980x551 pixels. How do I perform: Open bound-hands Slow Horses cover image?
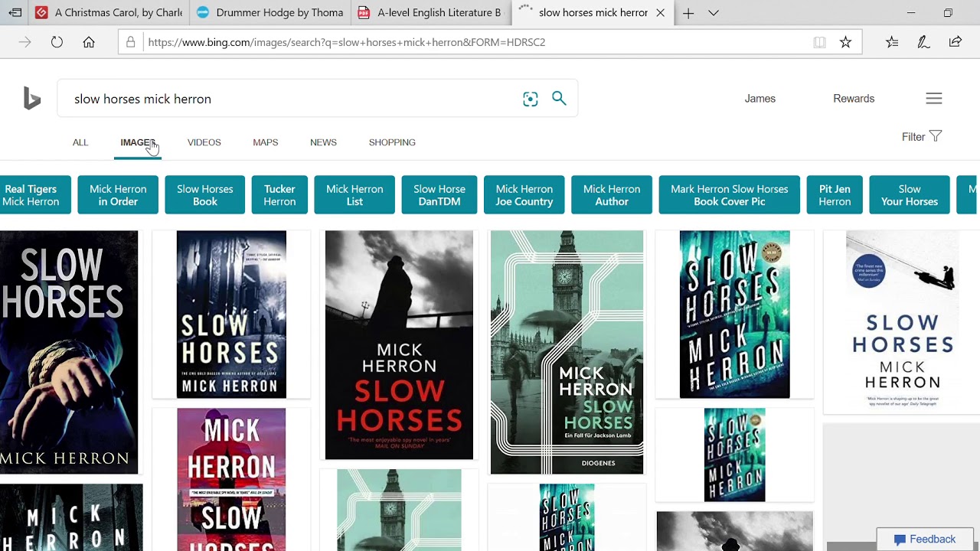(x=69, y=352)
